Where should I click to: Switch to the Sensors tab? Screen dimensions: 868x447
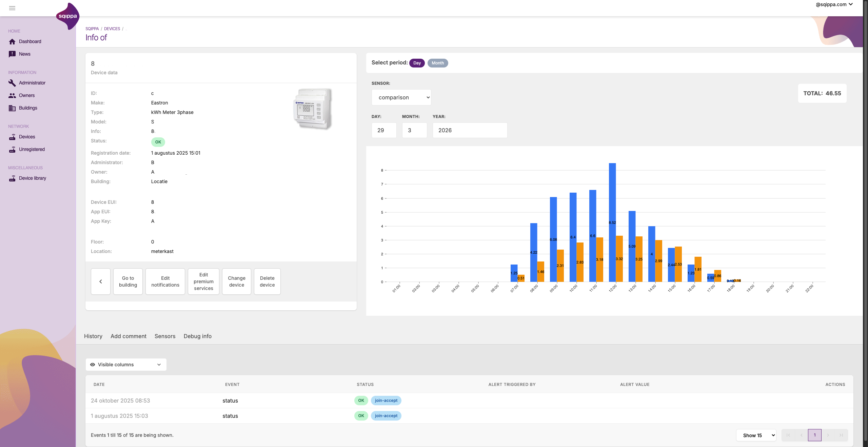tap(165, 336)
